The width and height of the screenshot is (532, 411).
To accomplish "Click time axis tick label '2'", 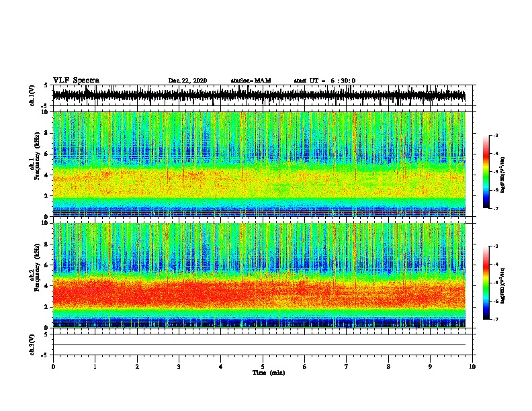I will click(x=137, y=367).
